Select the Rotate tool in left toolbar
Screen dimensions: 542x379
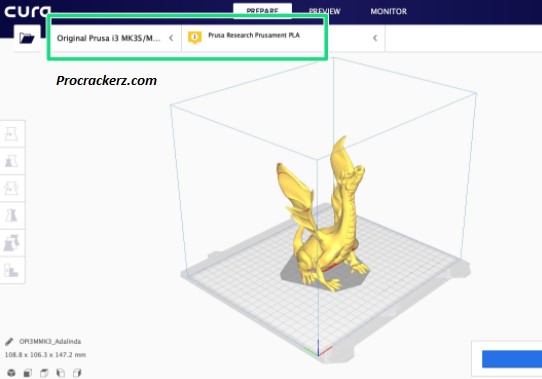pos(11,188)
